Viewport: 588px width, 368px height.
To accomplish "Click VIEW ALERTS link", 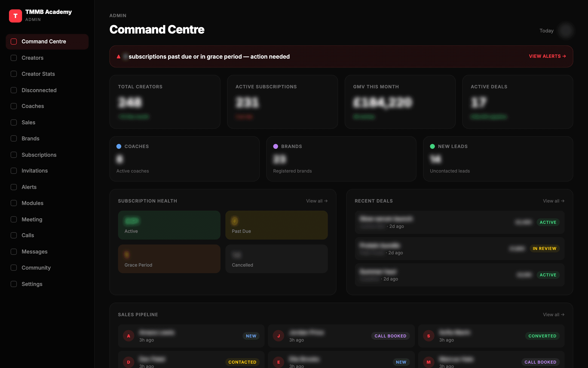I will 547,56.
